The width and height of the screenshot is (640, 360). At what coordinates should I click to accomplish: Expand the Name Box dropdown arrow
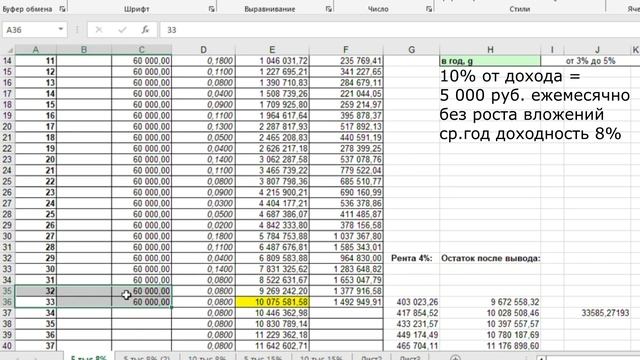[60, 29]
